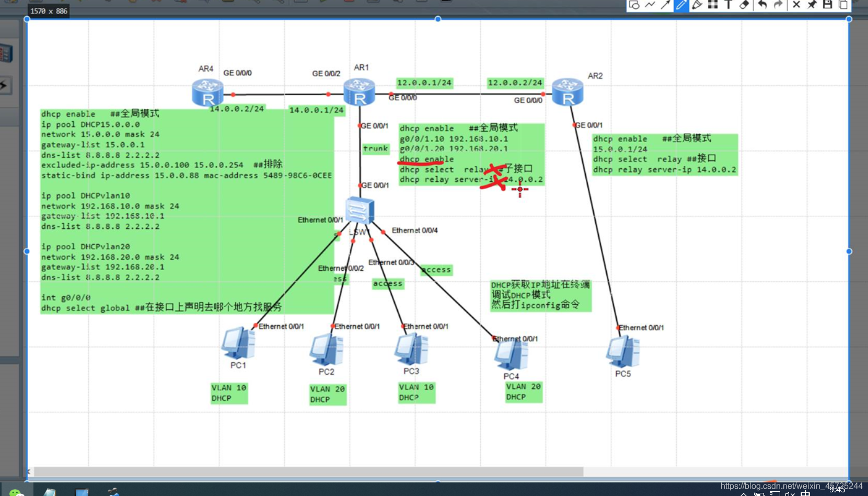868x496 pixels.
Task: Show hidden system tray icons
Action: (743, 493)
